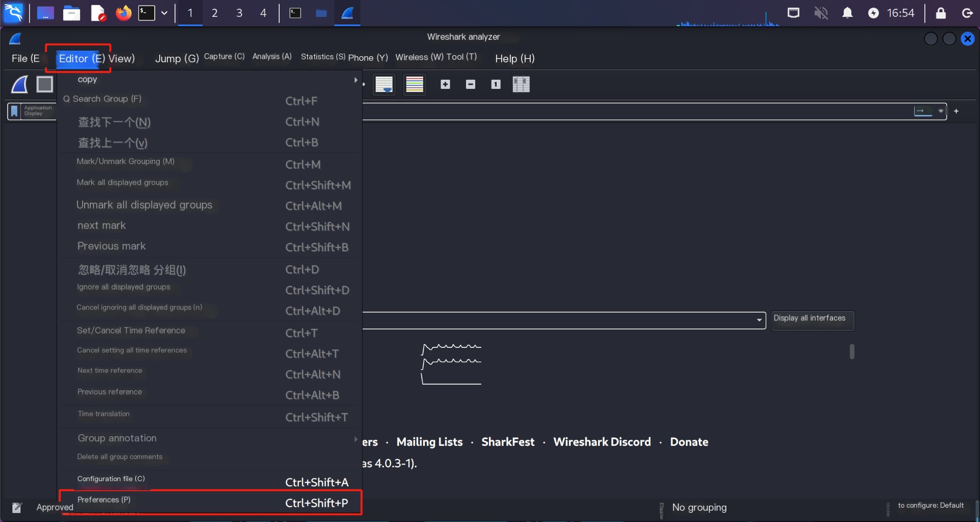Open the Kali application menu icon

13,13
